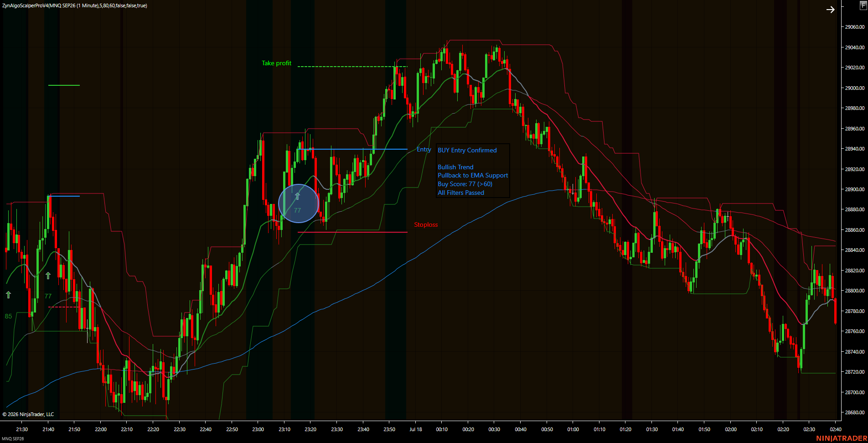Click the 85 signal score on the chart
This screenshot has width=868, height=443.
coord(9,316)
